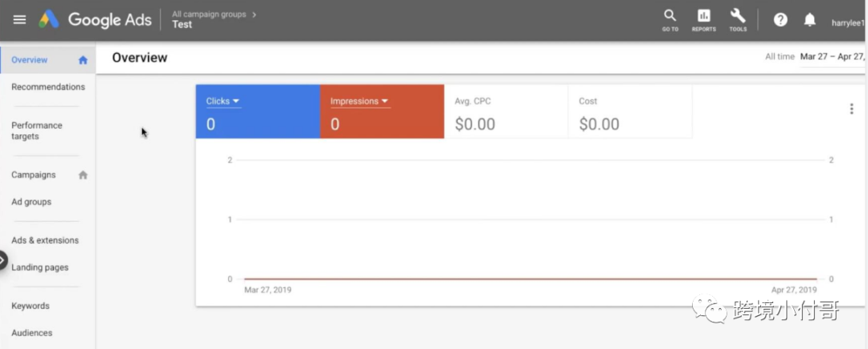Open the Reports icon
The height and width of the screenshot is (349, 868).
pyautogui.click(x=703, y=20)
